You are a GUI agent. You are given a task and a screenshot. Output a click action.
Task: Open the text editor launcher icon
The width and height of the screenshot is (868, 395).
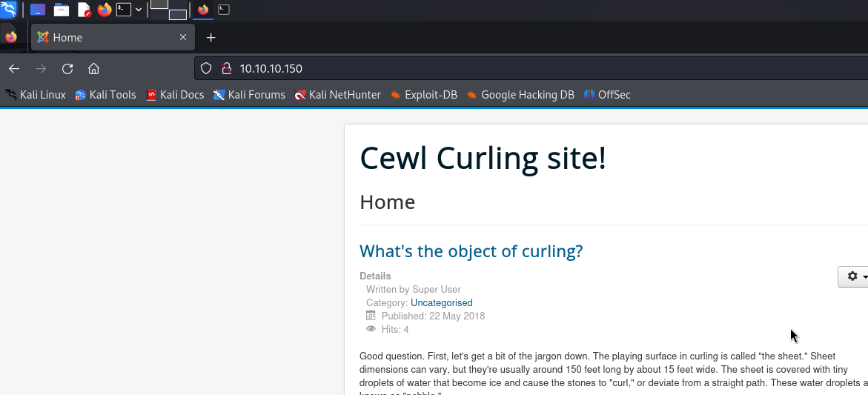(84, 10)
